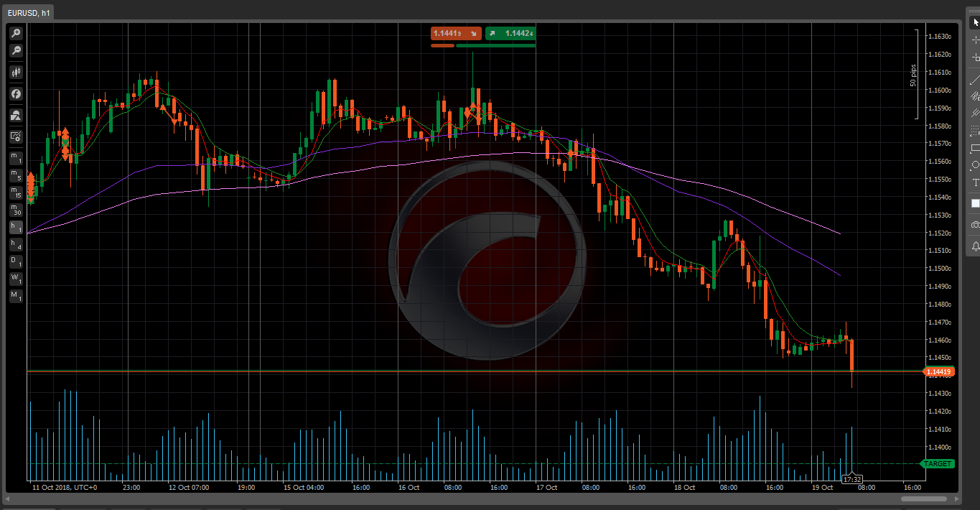Screen dimensions: 980x510
Task: Click the "15 Oct 04:00" time axis label
Action: (x=303, y=487)
